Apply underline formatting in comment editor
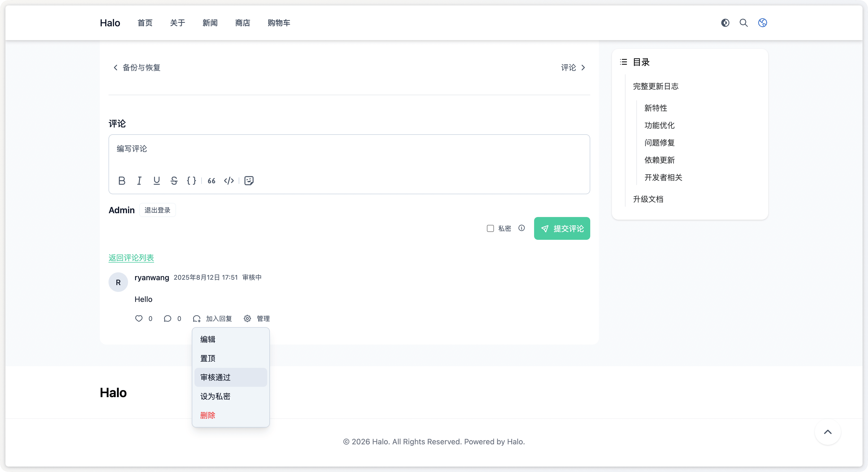 [x=156, y=181]
